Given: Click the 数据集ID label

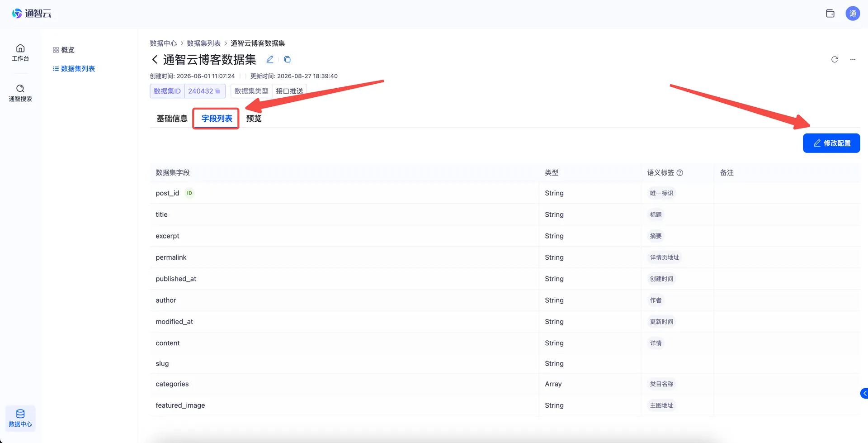Looking at the screenshot, I should pos(167,91).
